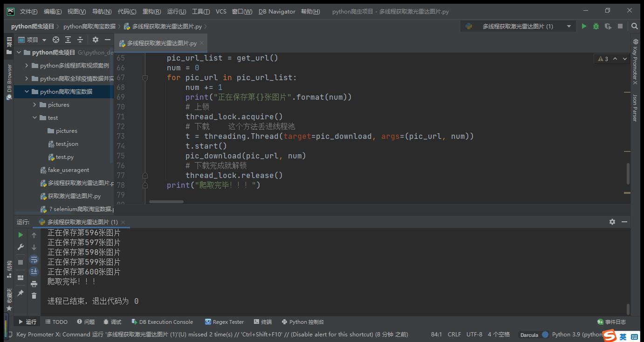Toggle pin tab in Run panel
The width and height of the screenshot is (644, 342).
click(21, 293)
